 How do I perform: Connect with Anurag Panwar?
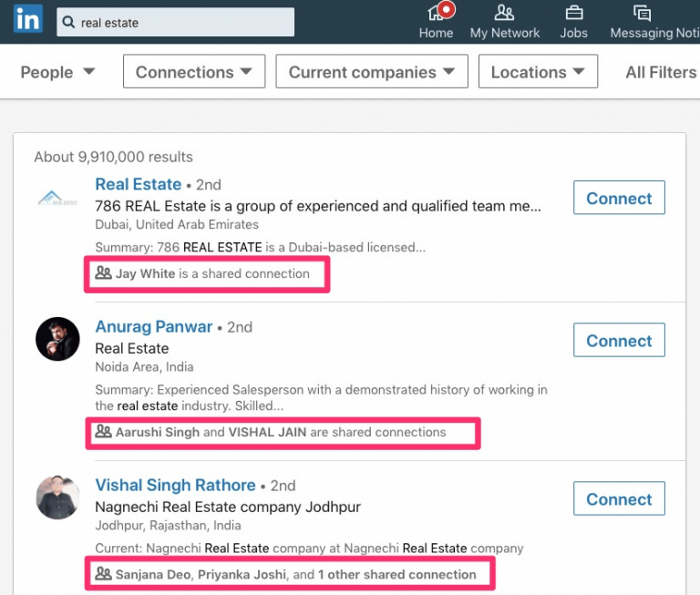(x=619, y=340)
